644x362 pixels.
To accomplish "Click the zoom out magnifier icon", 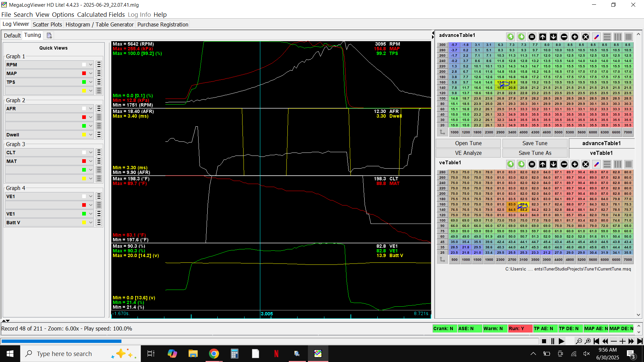I will (x=579, y=341).
